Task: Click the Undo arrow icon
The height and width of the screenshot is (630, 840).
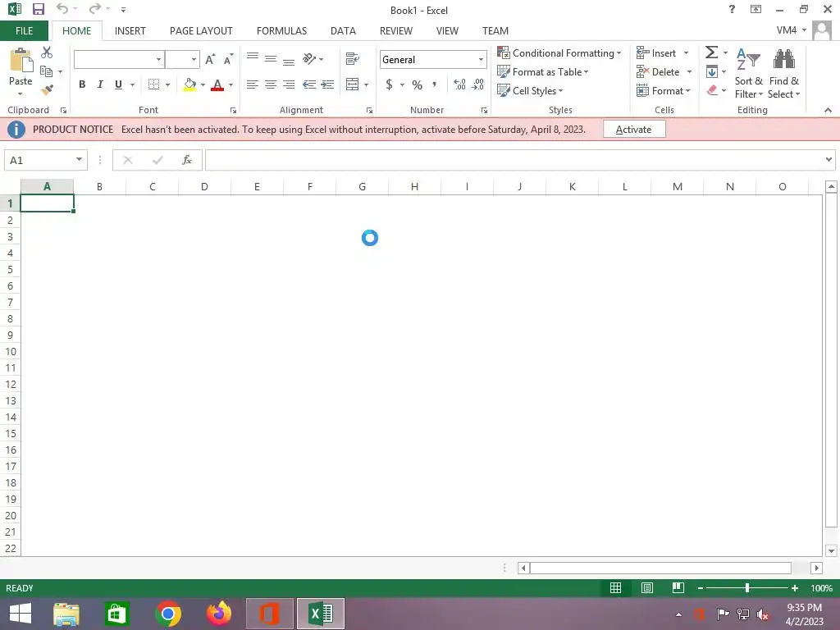Action: pos(62,8)
